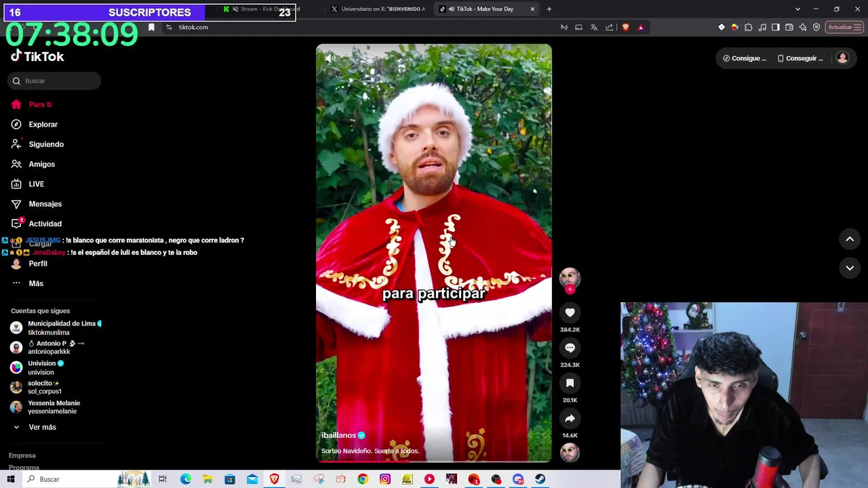This screenshot has width=868, height=488.
Task: Open comments on the video
Action: [x=570, y=348]
